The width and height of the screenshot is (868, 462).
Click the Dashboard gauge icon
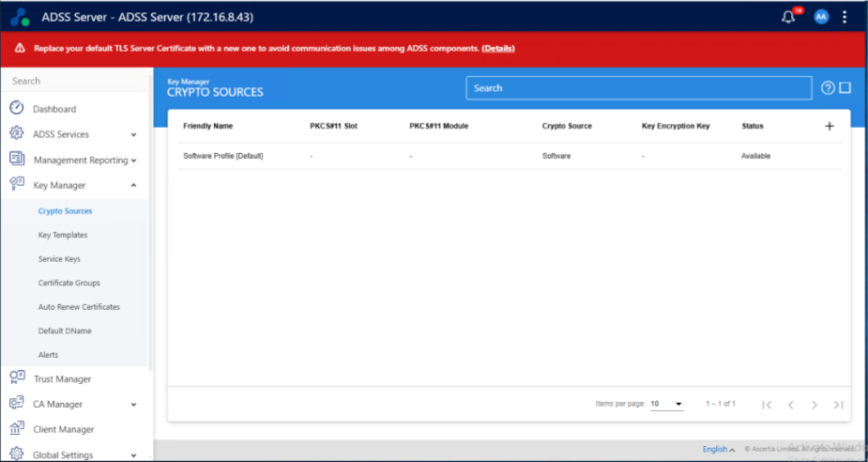(17, 109)
